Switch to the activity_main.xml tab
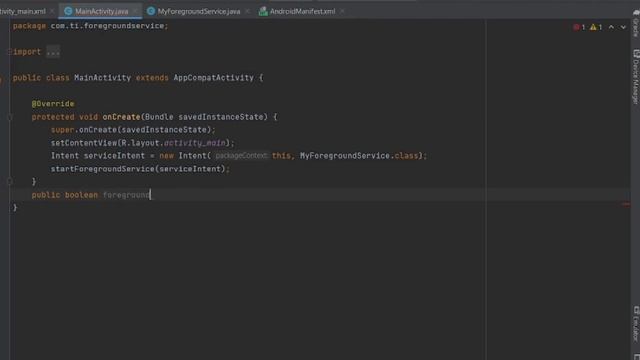Image resolution: width=640 pixels, height=360 pixels. point(22,11)
